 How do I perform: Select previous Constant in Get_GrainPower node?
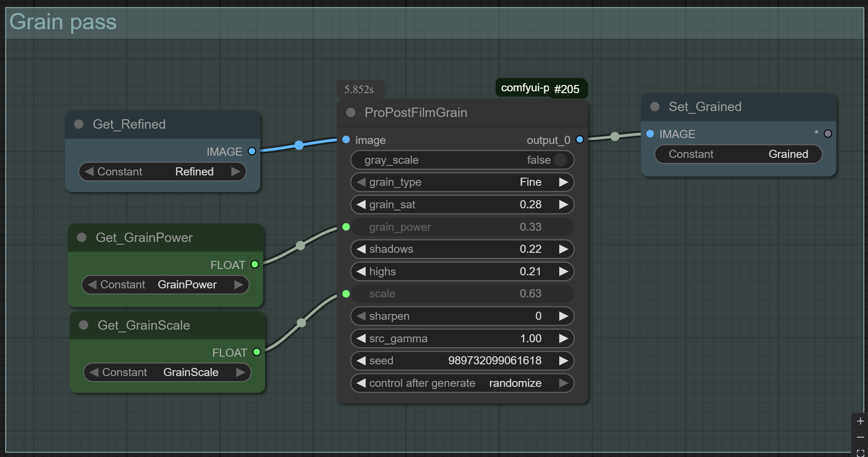coord(92,284)
